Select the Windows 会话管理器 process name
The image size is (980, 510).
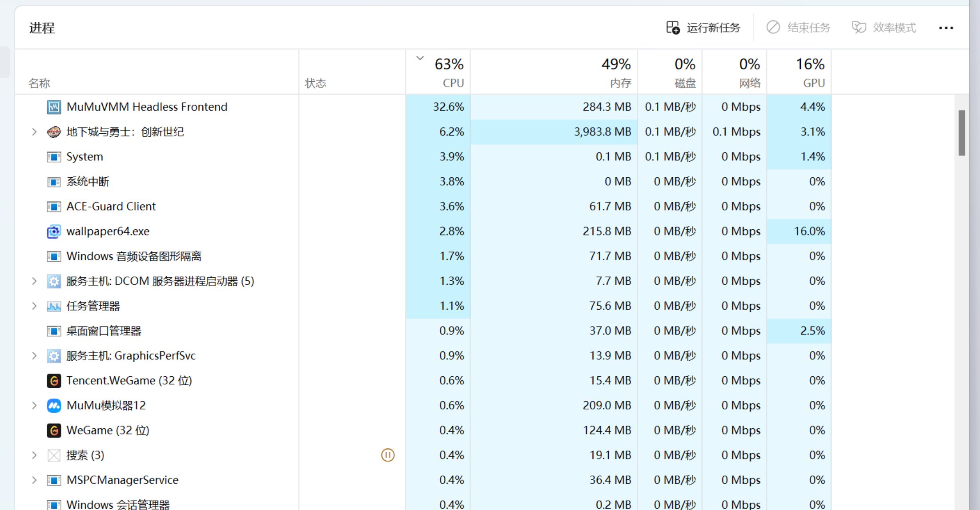(x=118, y=505)
